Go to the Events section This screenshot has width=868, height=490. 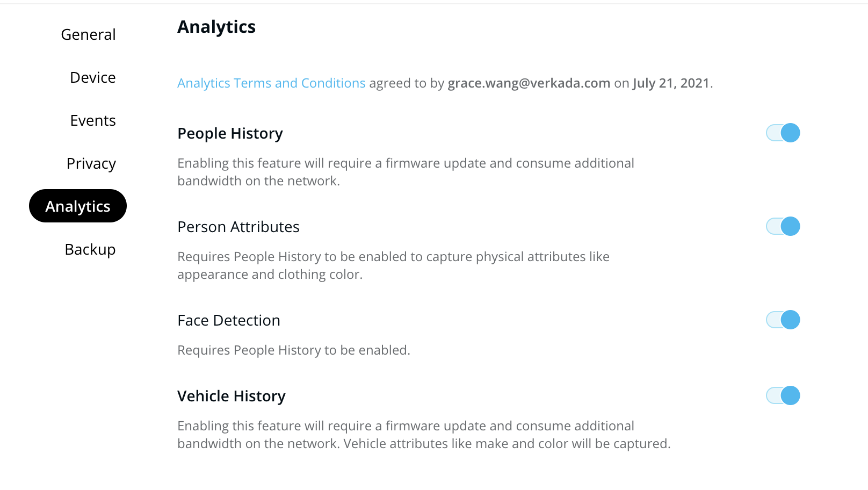pos(93,120)
